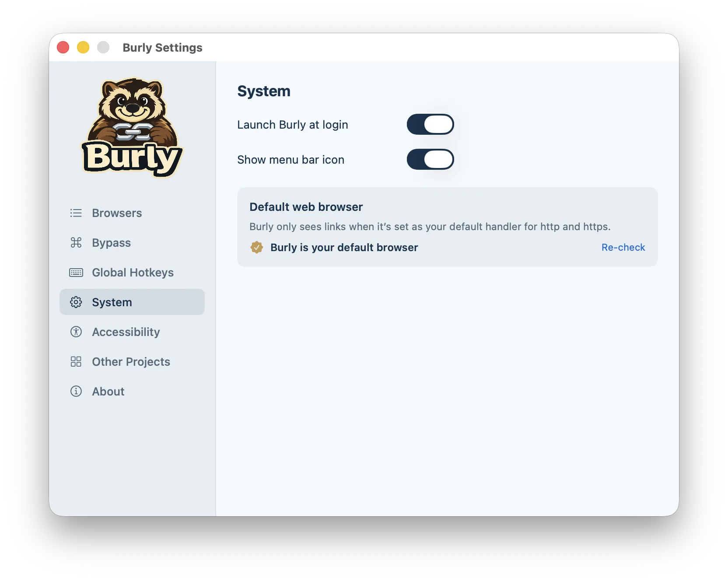Toggle Launch Burly at login switch
Viewport: 728px width, 581px height.
[430, 125]
